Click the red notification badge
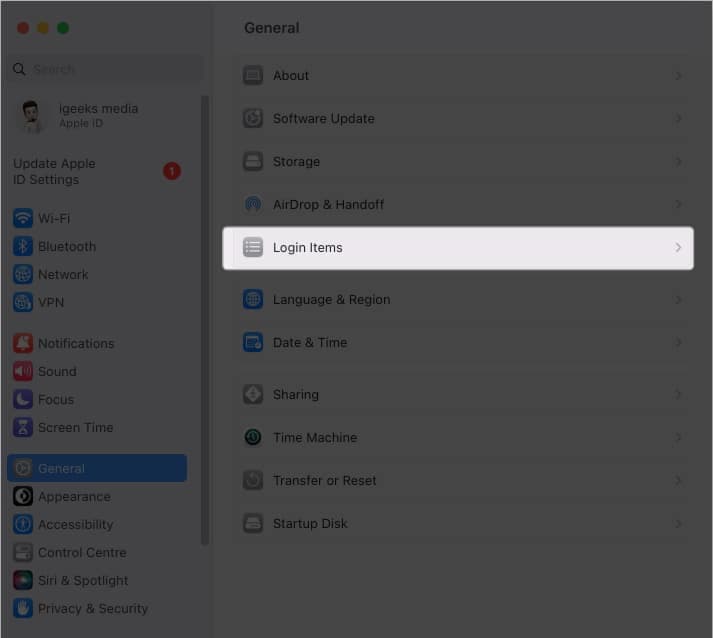Screen dimensions: 713x638 172,171
